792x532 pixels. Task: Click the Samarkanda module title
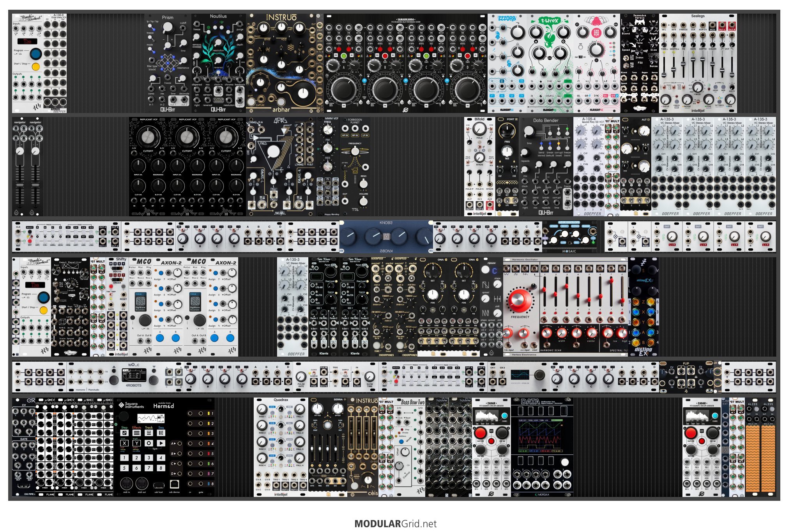(x=405, y=19)
